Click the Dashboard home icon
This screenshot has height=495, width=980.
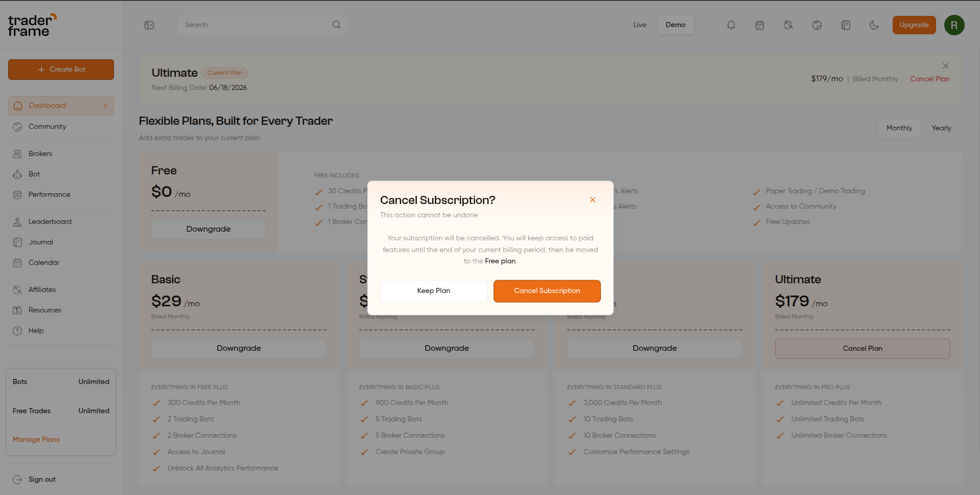coord(18,106)
